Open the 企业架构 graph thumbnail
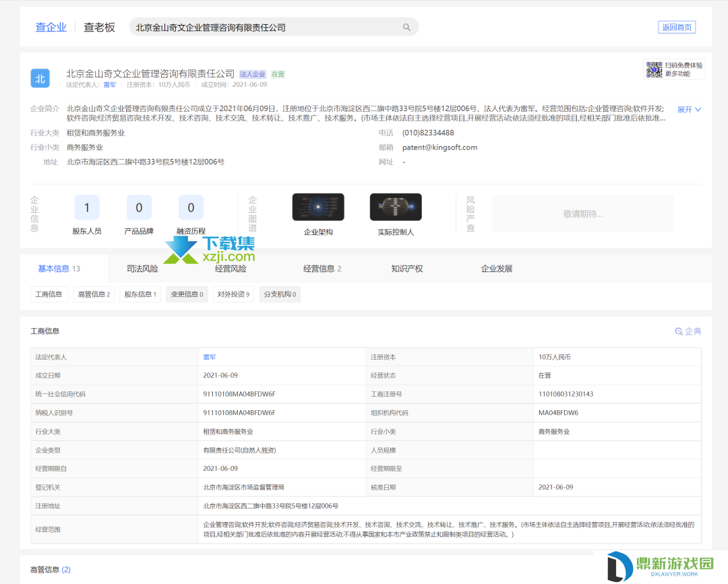The height and width of the screenshot is (584, 728). (x=318, y=207)
